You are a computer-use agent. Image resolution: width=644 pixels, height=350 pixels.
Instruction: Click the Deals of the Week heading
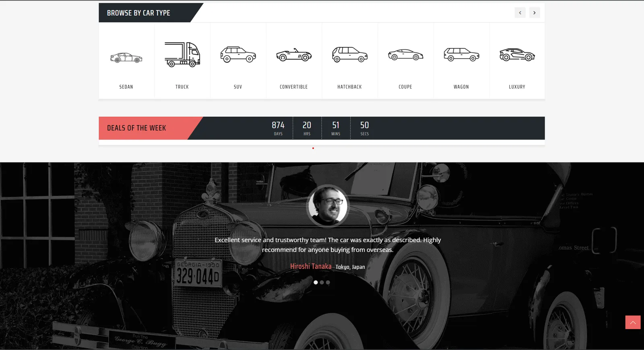click(136, 128)
